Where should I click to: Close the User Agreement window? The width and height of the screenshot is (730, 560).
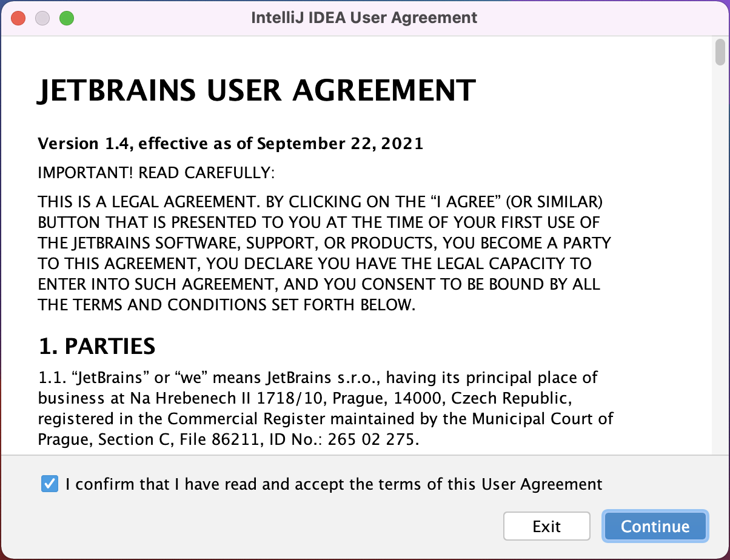tap(18, 18)
